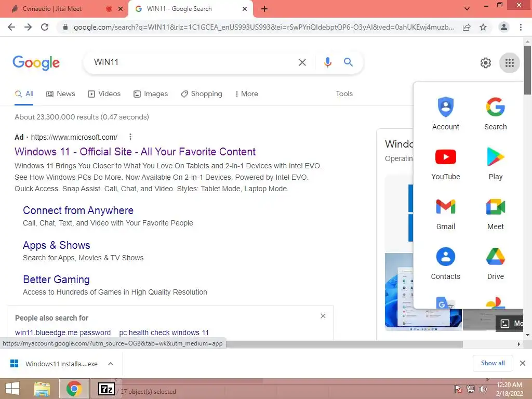Clear the WIN11 search query
Screen dimensions: 532x399
coord(302,62)
